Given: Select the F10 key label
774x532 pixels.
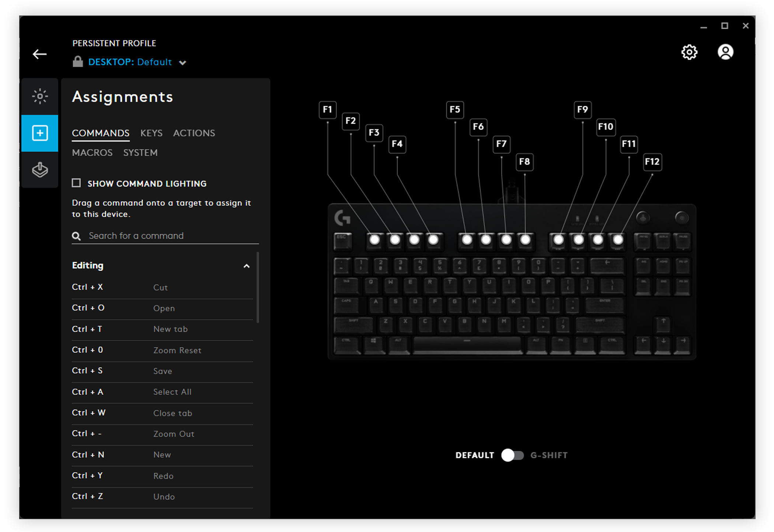Looking at the screenshot, I should [x=606, y=127].
